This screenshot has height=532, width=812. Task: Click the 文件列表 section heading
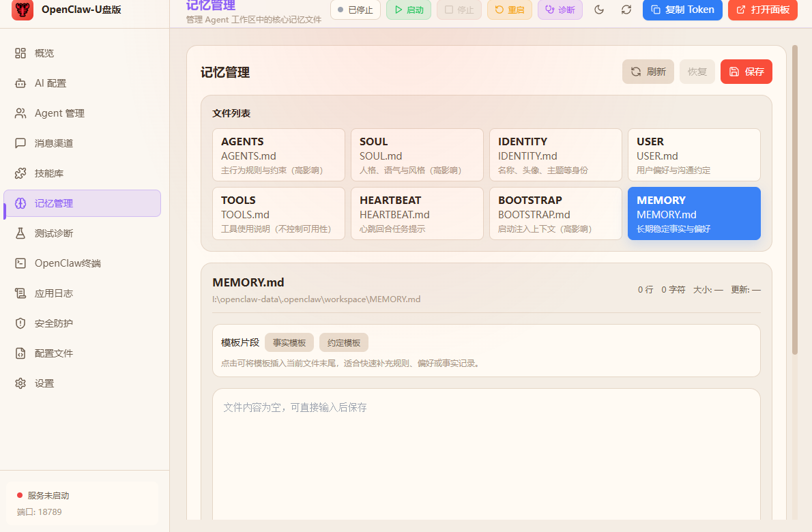(x=231, y=113)
